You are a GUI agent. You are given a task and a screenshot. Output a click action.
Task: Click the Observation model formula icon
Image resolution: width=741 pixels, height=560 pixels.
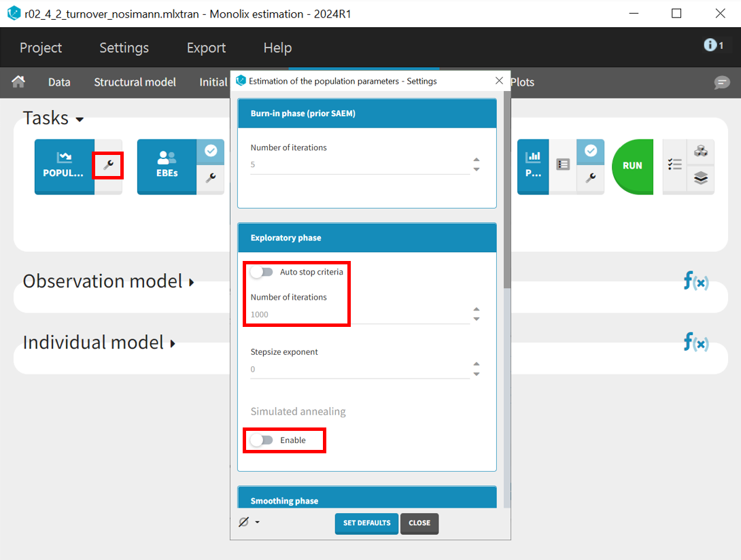click(x=695, y=281)
